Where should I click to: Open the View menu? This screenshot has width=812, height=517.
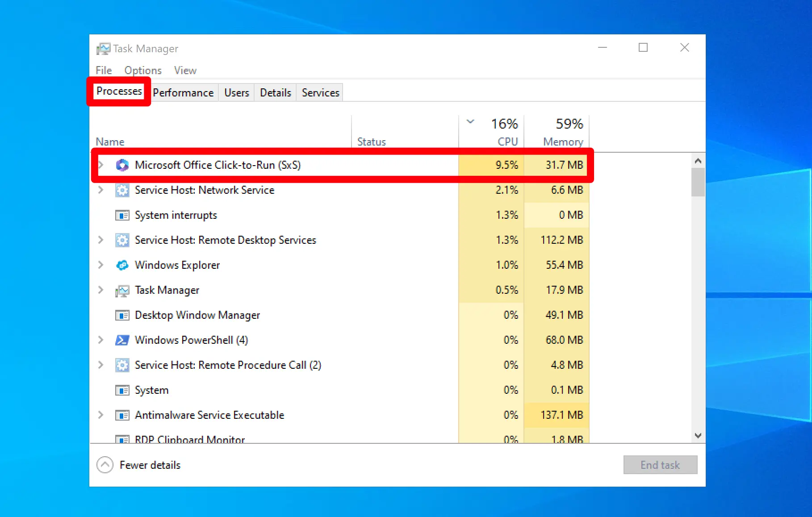185,70
